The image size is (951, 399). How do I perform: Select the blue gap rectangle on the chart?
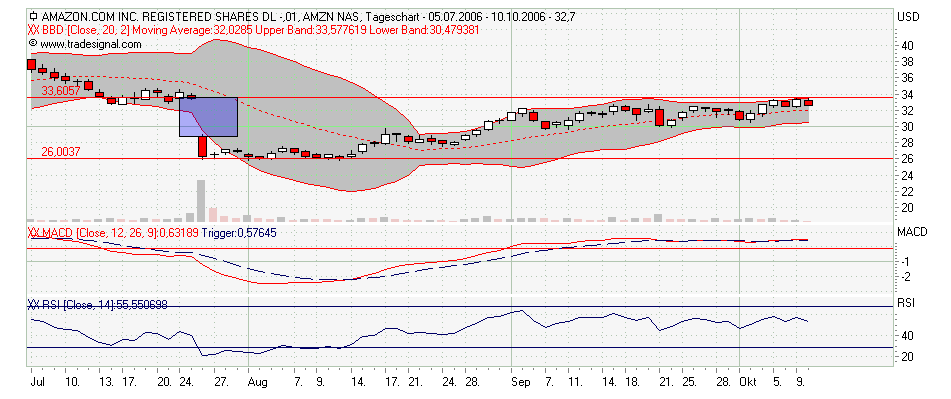(x=208, y=116)
